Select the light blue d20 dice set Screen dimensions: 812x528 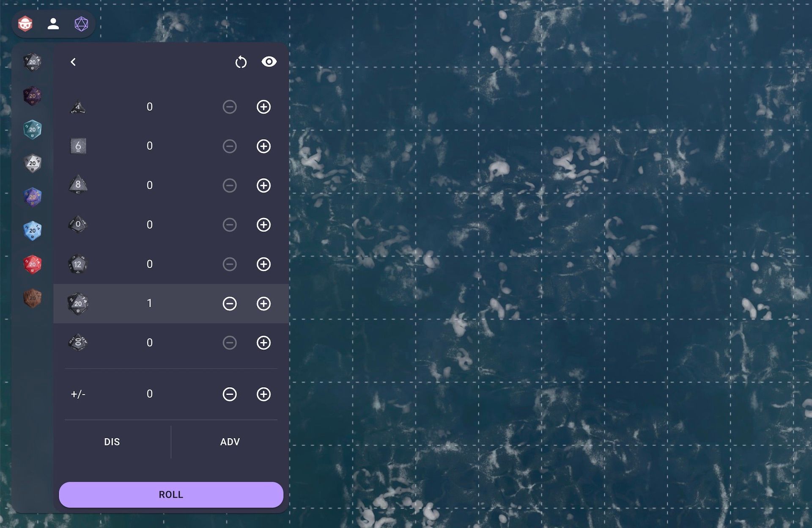click(32, 231)
